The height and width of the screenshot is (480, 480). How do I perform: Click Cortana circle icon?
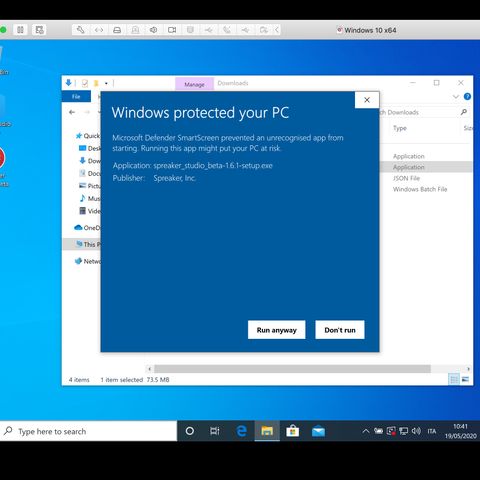[190, 431]
